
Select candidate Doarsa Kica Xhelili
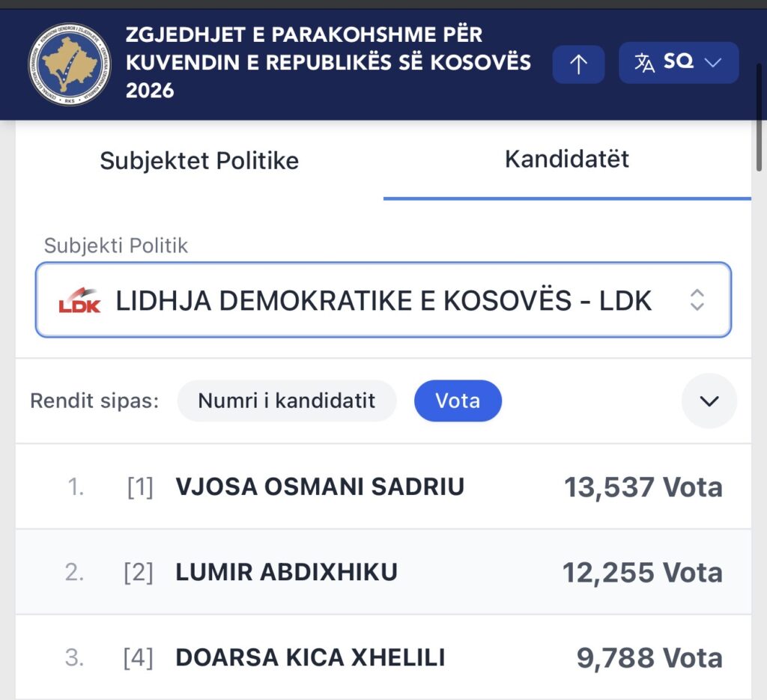[383, 657]
